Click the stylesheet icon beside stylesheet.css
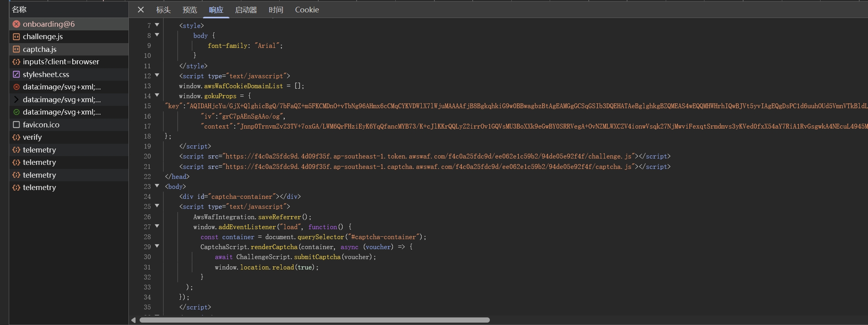This screenshot has height=325, width=868. pos(16,74)
